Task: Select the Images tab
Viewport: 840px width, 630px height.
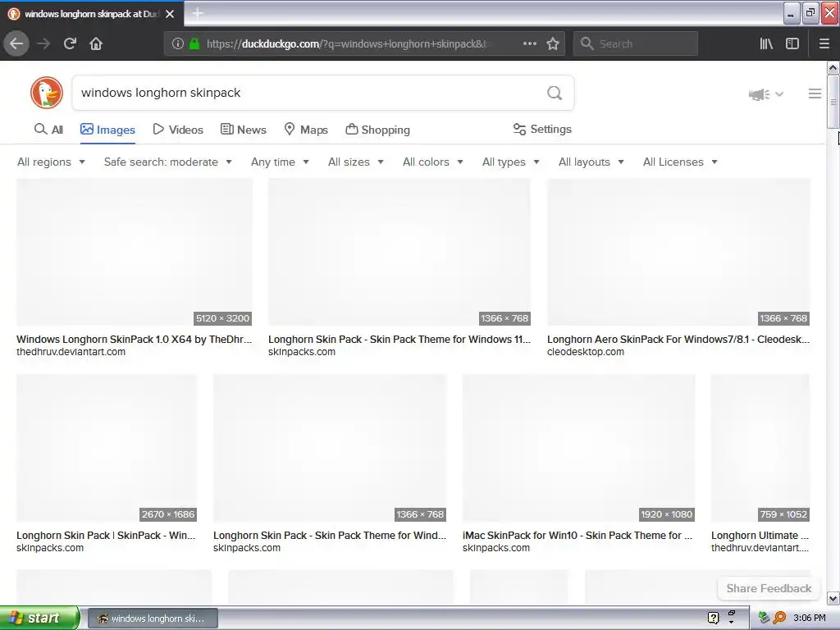Action: 107,129
